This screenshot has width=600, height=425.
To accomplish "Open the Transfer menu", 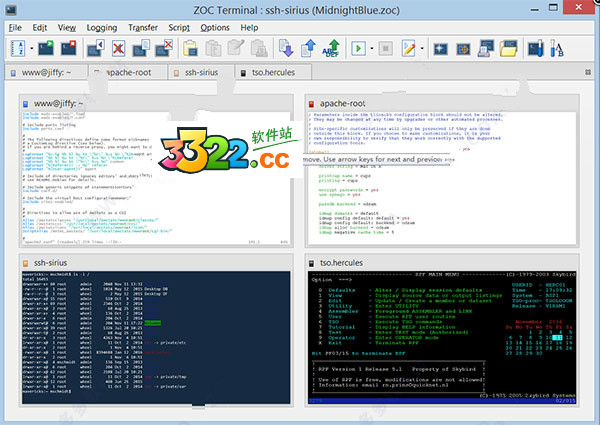I will 143,28.
